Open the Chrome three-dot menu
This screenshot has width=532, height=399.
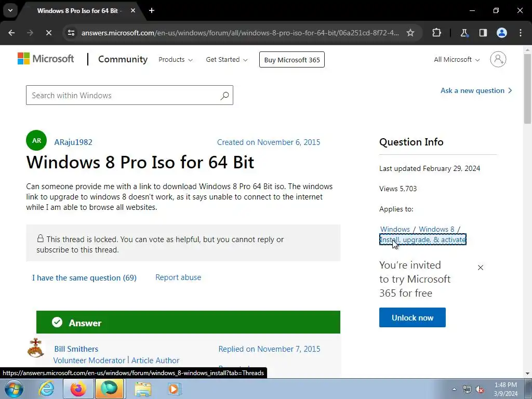pyautogui.click(x=521, y=33)
